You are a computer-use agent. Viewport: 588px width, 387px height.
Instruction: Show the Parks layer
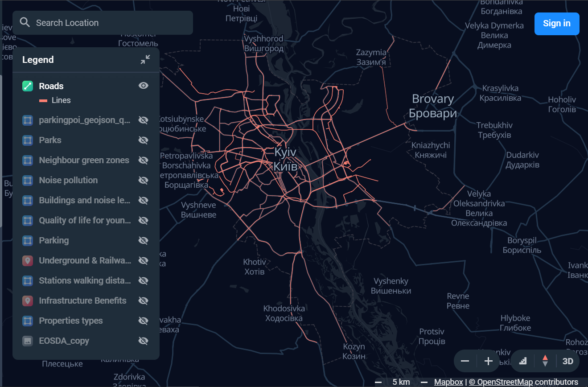[x=143, y=140]
